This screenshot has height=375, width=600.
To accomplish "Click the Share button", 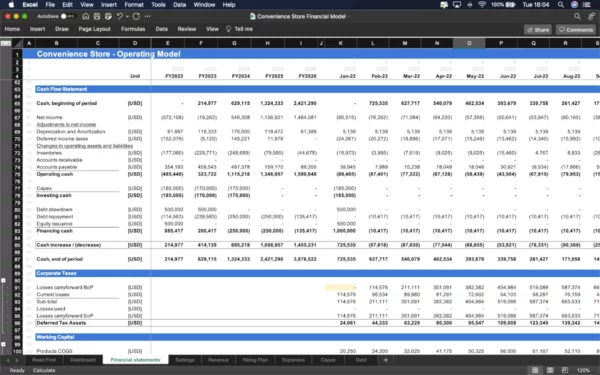I will (x=538, y=29).
